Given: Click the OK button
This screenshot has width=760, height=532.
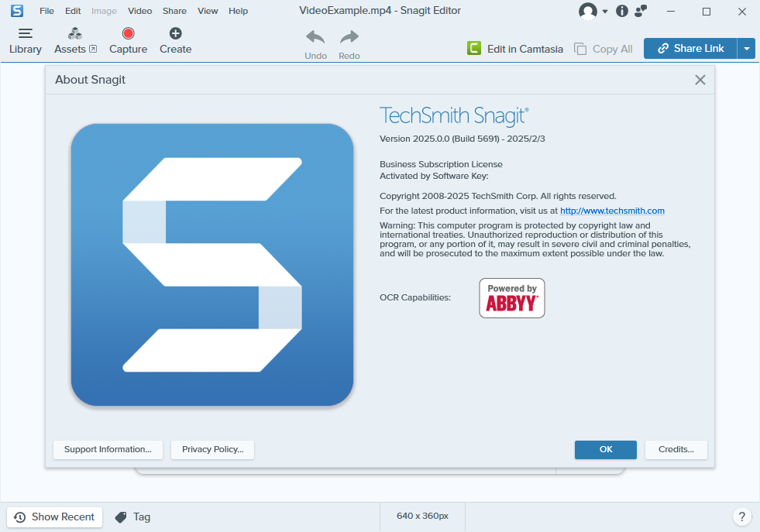Looking at the screenshot, I should (605, 450).
